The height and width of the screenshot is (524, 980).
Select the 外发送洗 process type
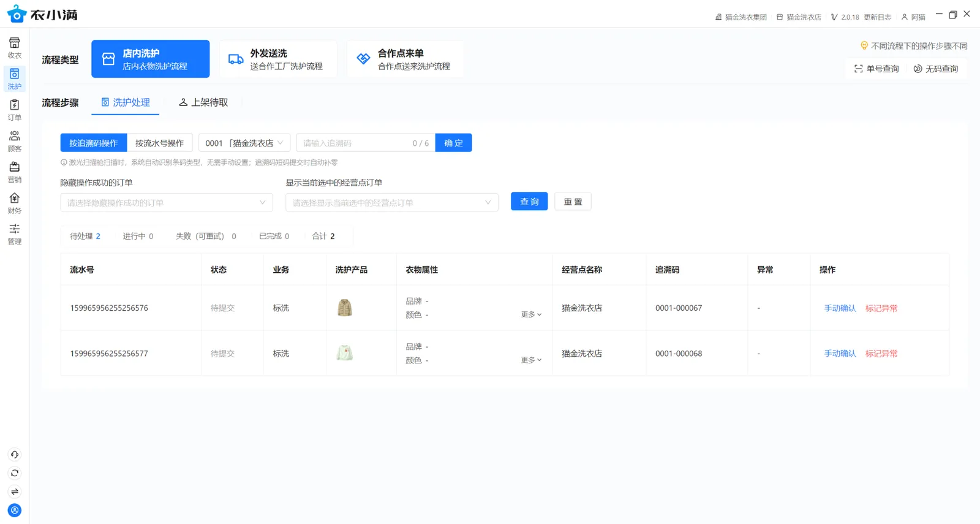pyautogui.click(x=278, y=59)
